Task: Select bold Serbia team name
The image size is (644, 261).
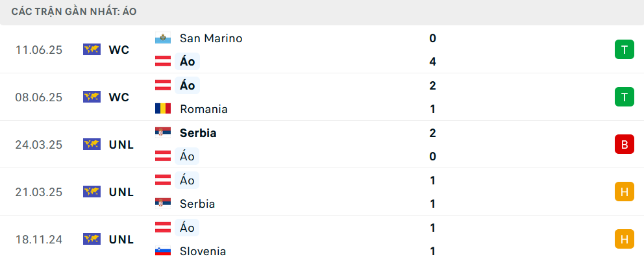Action: [198, 132]
